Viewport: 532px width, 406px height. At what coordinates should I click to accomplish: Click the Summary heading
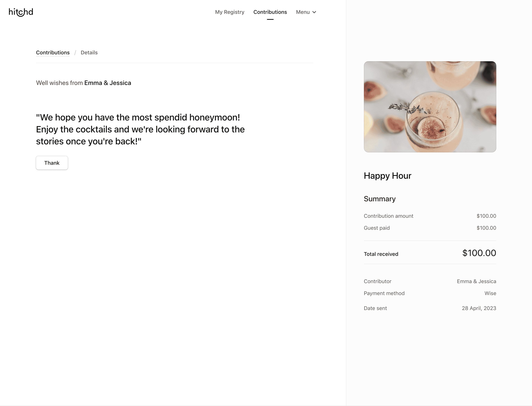coord(380,199)
